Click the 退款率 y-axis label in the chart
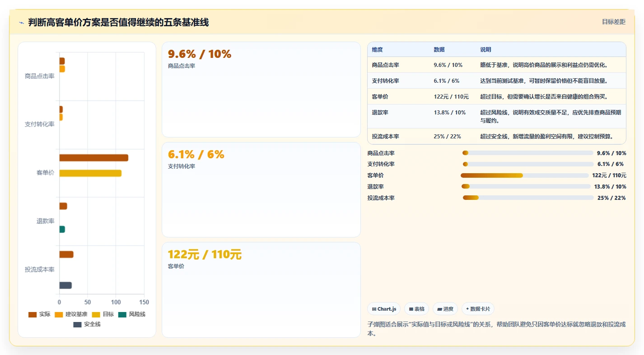The height and width of the screenshot is (355, 644). 45,221
